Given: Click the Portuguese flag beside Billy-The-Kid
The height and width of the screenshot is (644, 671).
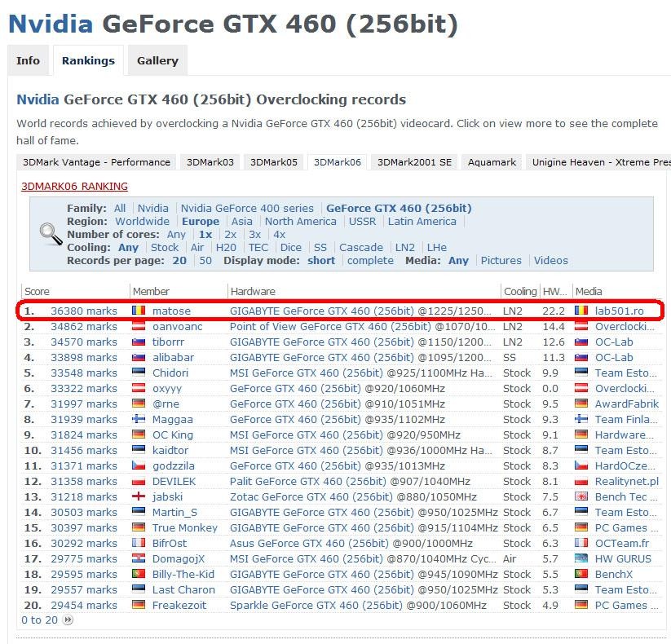Looking at the screenshot, I should pos(139,574).
